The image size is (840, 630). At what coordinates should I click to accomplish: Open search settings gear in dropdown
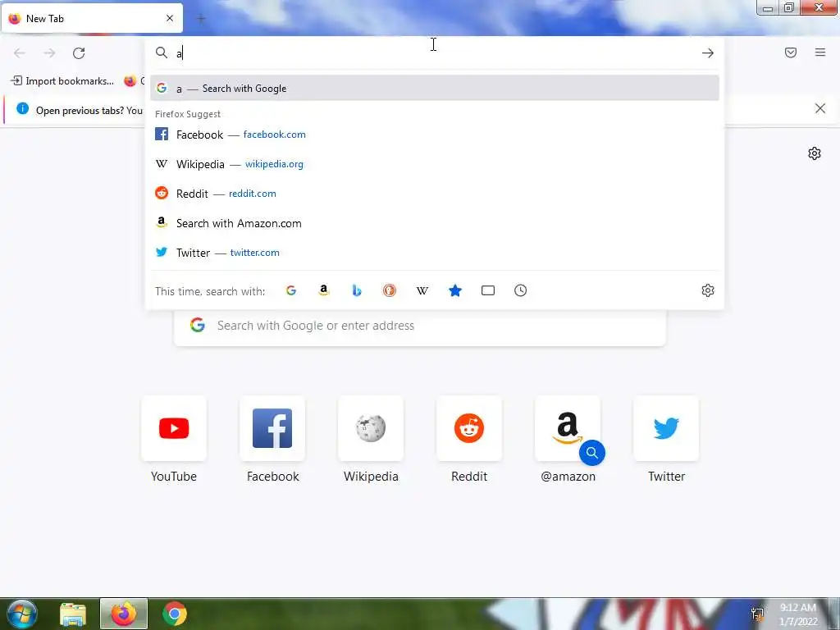click(708, 290)
